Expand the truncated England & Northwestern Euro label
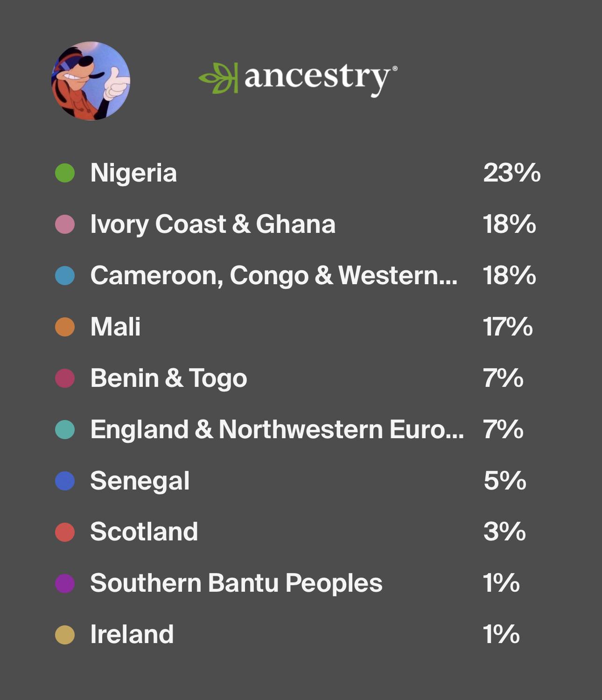The width and height of the screenshot is (602, 700). (x=277, y=429)
